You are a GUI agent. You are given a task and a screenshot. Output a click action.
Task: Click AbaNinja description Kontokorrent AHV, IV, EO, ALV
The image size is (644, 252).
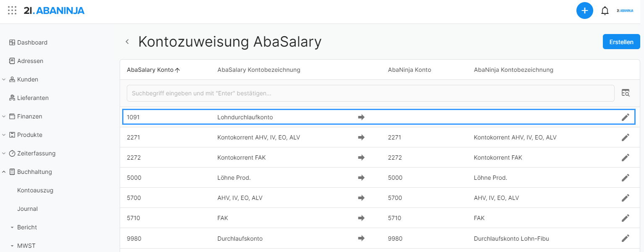click(515, 137)
